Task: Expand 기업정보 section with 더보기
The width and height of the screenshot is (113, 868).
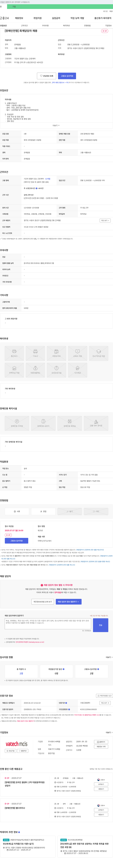Action: tap(109, 732)
